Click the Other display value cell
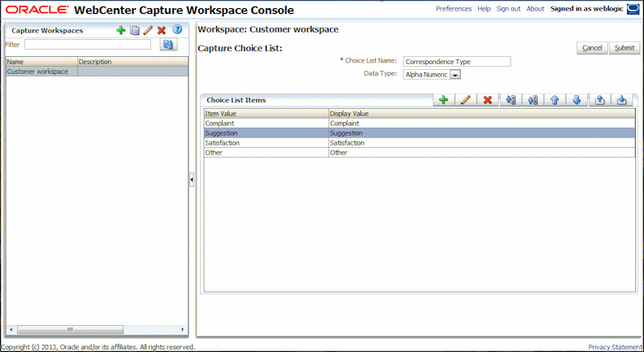This screenshot has width=644, height=352. (x=482, y=152)
